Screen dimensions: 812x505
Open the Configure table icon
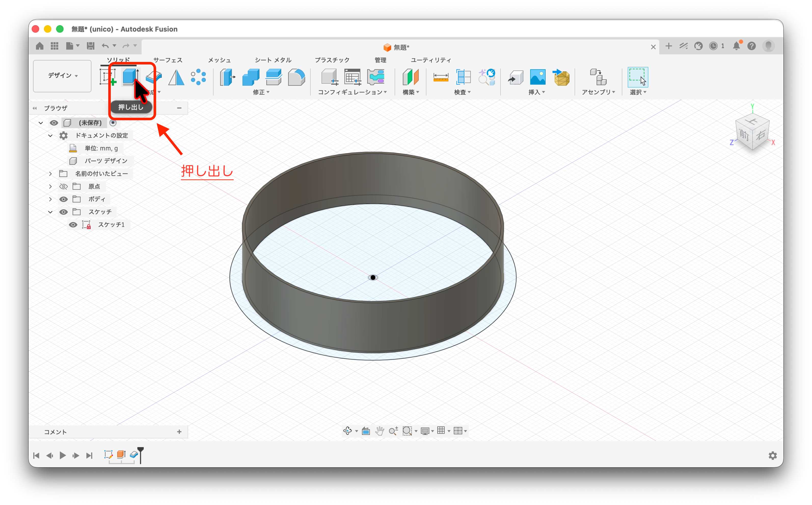[353, 77]
